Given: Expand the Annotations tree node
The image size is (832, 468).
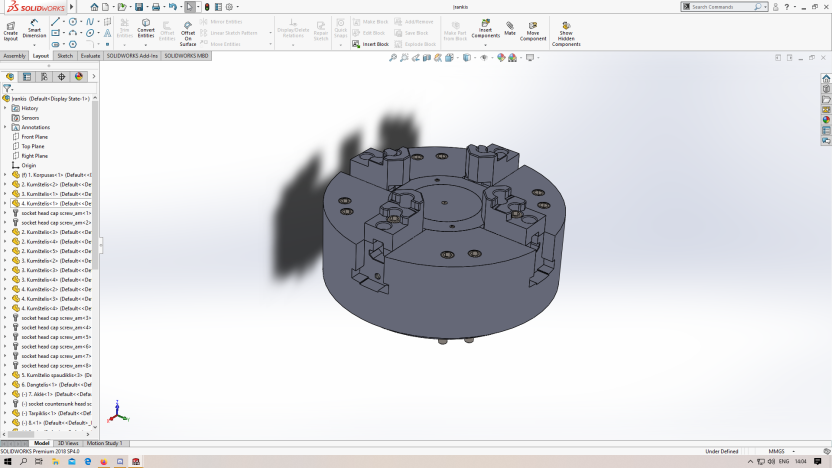Looking at the screenshot, I should tap(5, 127).
